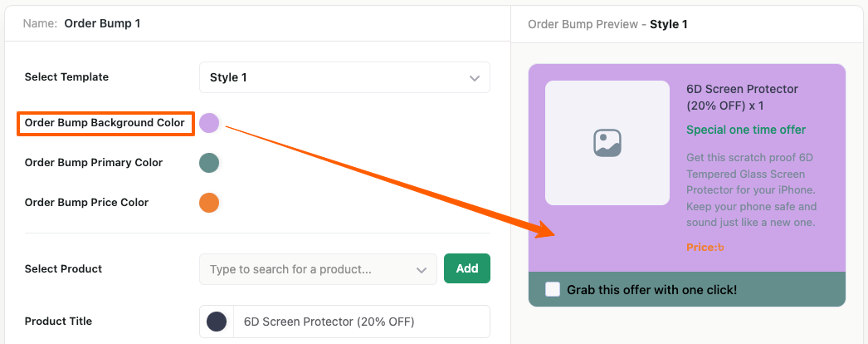Click the 'Order Bump Primary Color' label
Screen dimensions: 868x344
coord(94,163)
